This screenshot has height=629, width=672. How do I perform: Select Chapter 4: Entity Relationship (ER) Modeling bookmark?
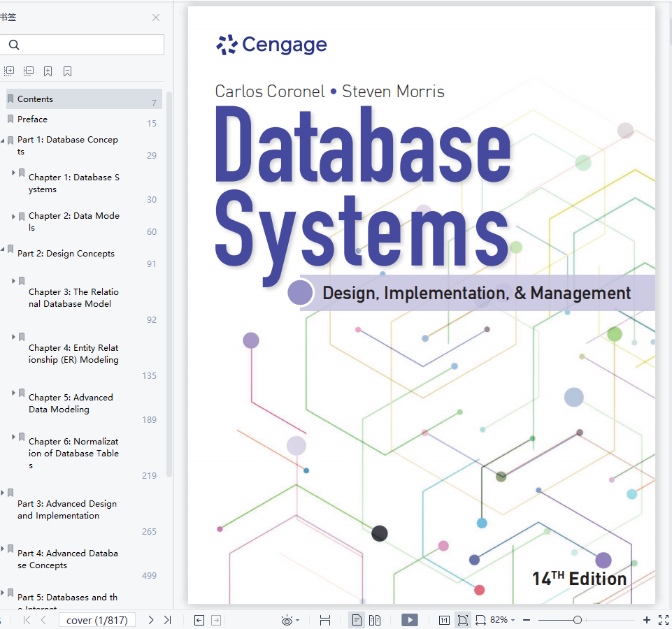pyautogui.click(x=73, y=354)
